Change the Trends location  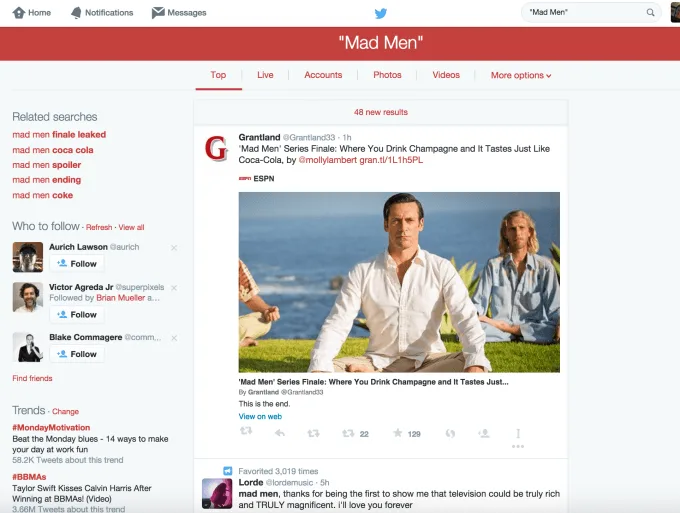click(x=65, y=412)
